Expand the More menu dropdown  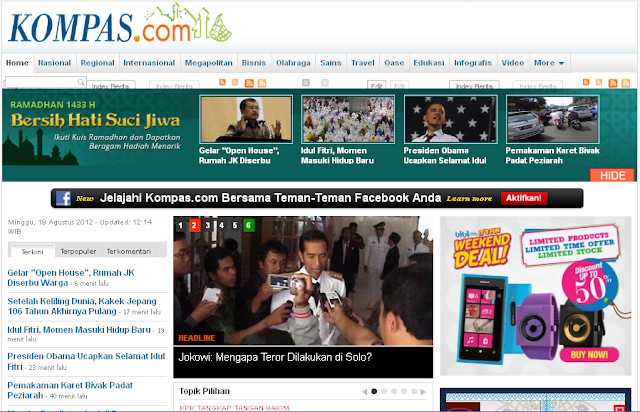549,63
